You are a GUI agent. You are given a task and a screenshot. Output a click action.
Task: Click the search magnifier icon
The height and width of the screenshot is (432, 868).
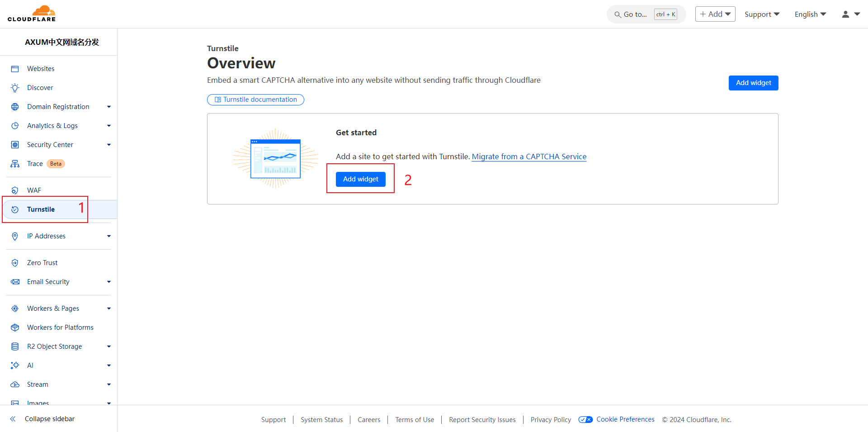618,14
